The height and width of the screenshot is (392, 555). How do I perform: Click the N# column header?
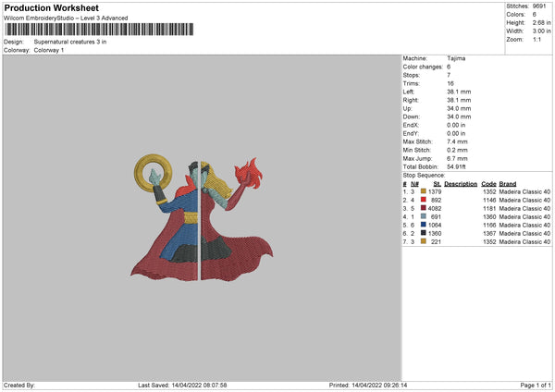[x=414, y=183]
